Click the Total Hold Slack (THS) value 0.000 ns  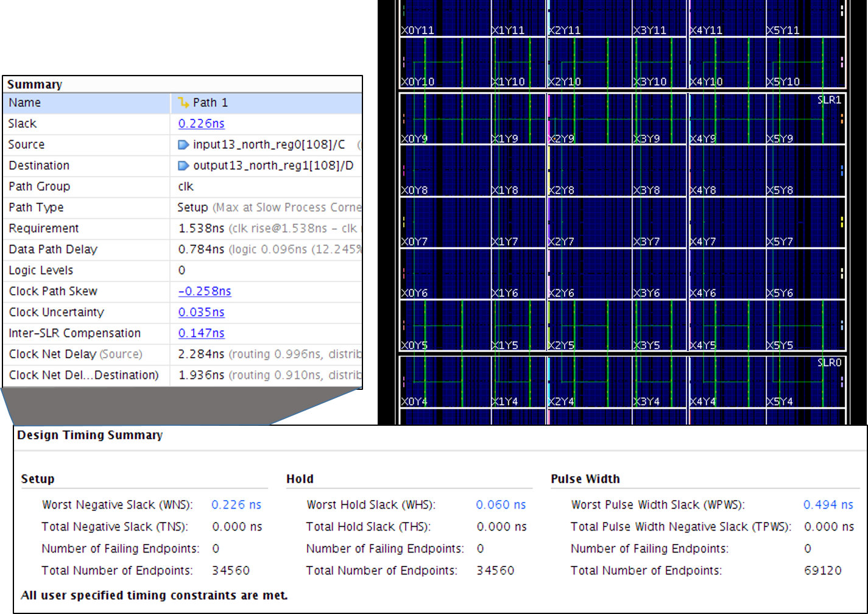502,526
